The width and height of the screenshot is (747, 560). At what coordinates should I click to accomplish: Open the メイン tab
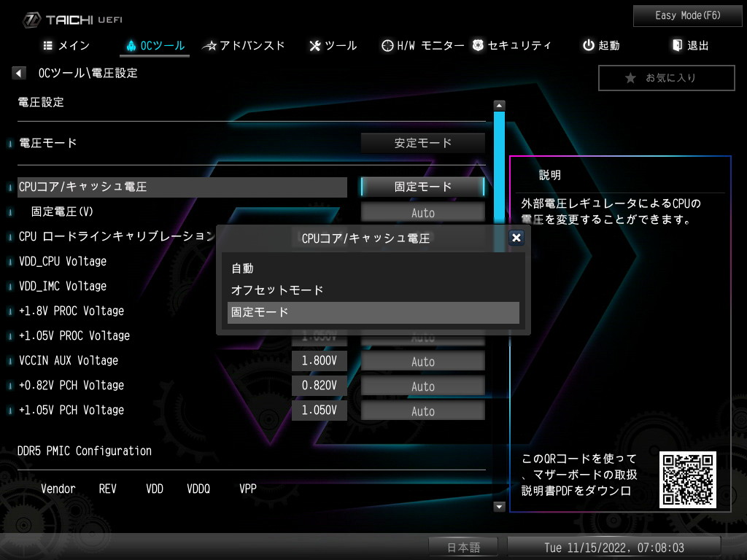click(x=66, y=46)
